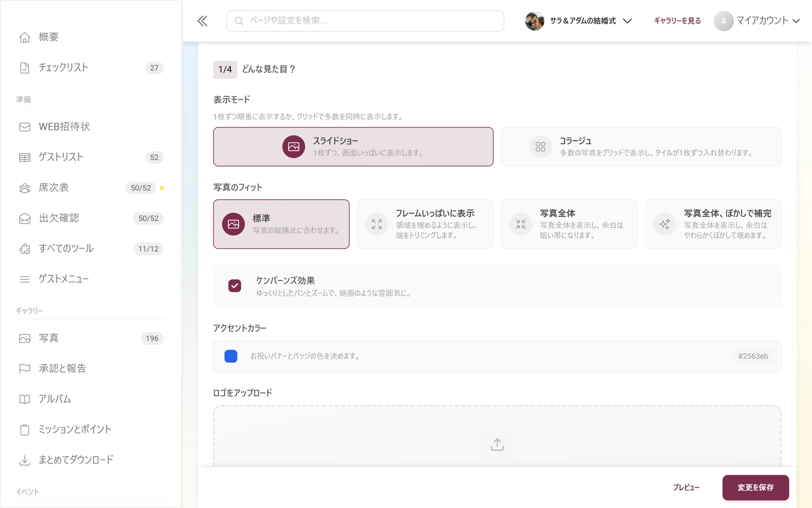Click the 11/12 badge on すべてのツール
812x508 pixels.
pyautogui.click(x=149, y=249)
